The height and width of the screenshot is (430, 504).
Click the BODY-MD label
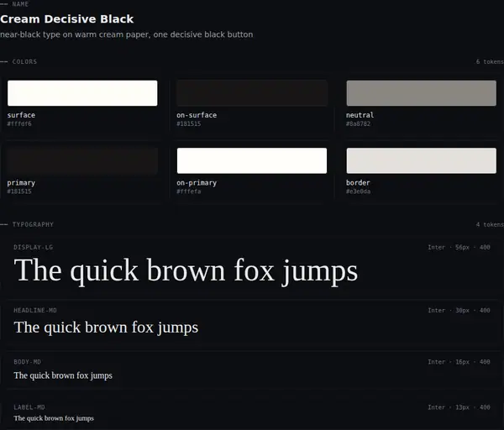click(x=27, y=362)
